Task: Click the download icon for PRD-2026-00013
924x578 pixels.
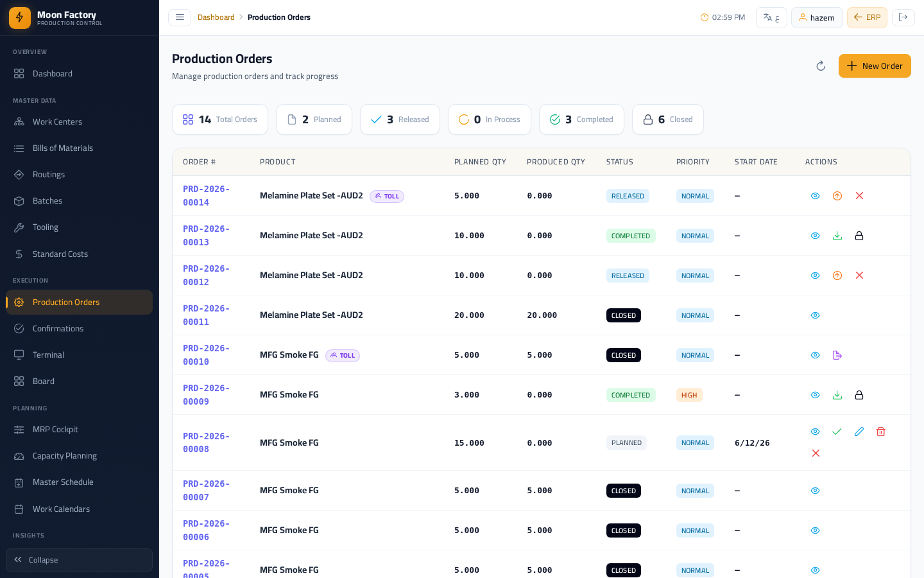Action: tap(837, 236)
